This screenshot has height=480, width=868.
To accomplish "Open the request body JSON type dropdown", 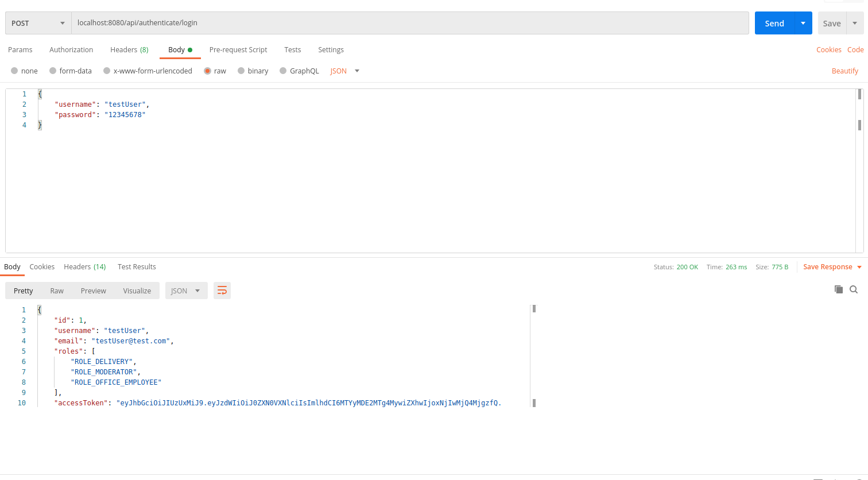I will (345, 71).
